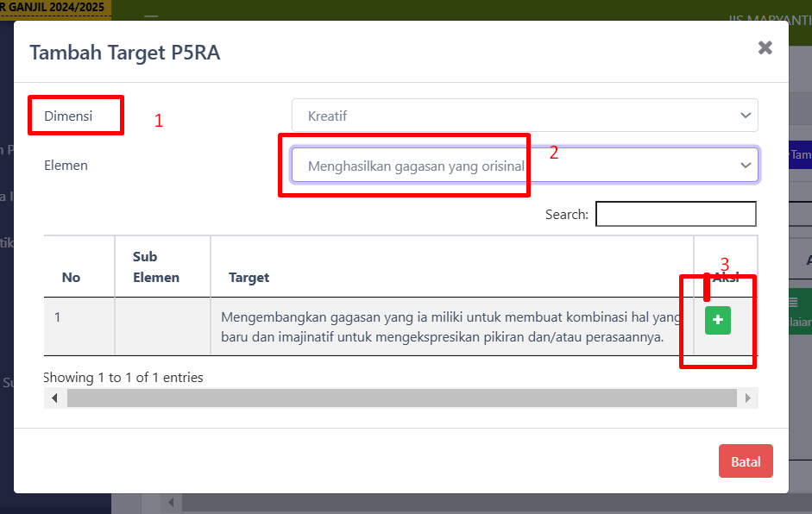Click left arrow of bottom page scrollbar
The image size is (812, 514).
(171, 503)
